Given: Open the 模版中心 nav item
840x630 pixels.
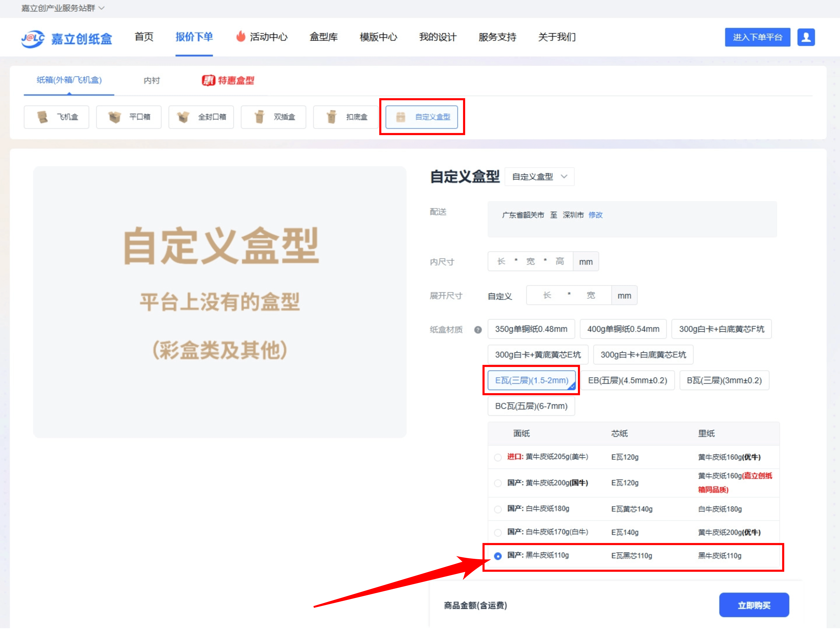Looking at the screenshot, I should click(378, 37).
